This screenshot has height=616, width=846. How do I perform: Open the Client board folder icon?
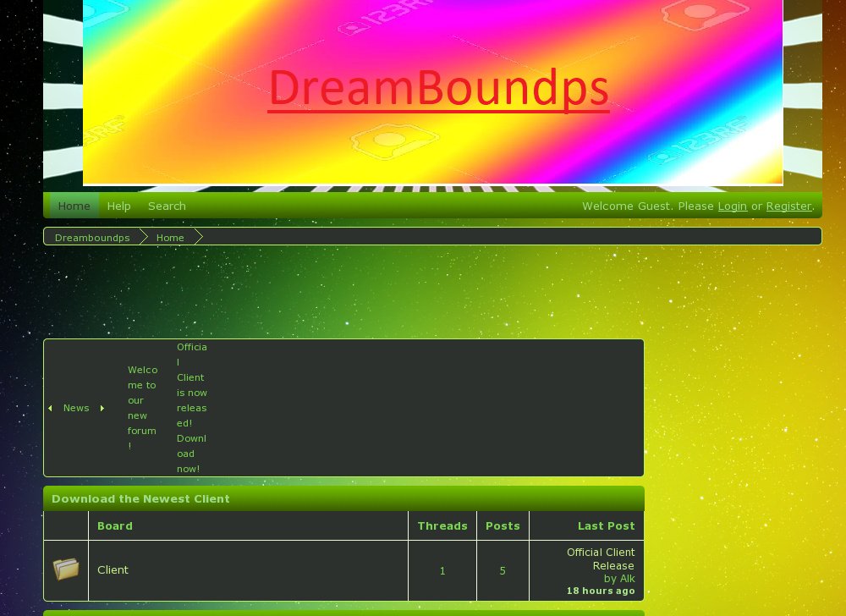click(x=67, y=569)
